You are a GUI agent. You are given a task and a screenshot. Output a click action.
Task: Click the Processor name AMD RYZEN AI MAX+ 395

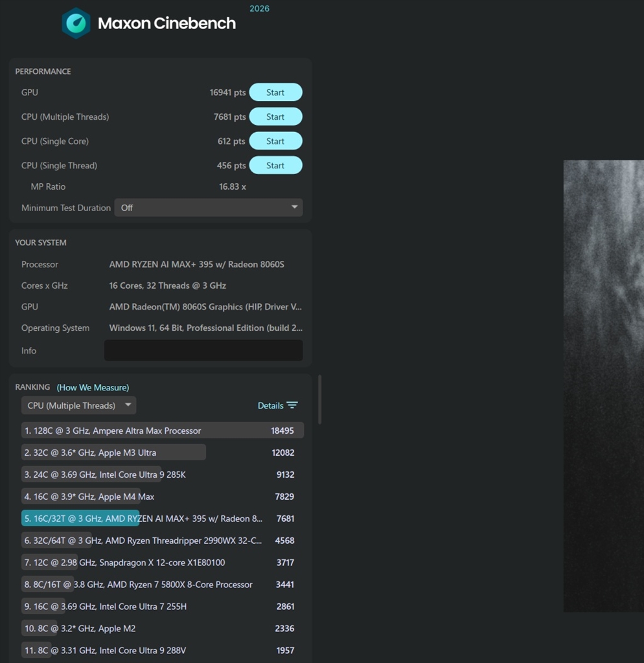197,264
